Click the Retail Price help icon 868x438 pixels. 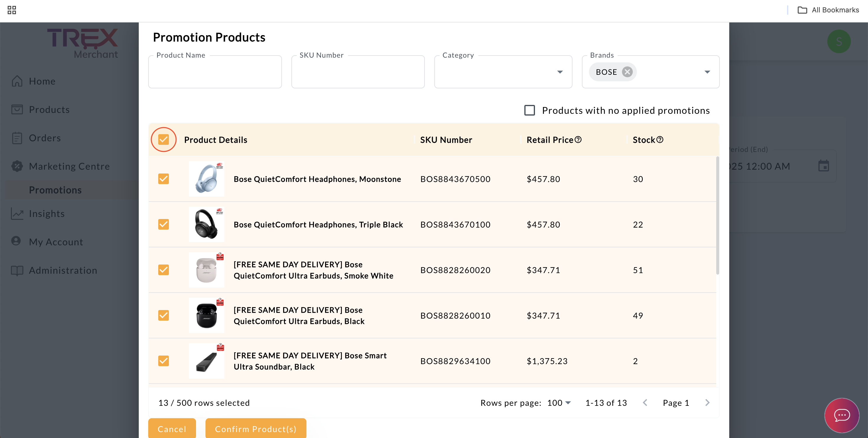tap(578, 139)
